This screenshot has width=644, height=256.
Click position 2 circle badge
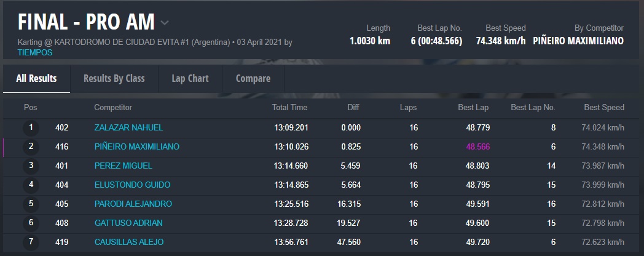point(30,147)
